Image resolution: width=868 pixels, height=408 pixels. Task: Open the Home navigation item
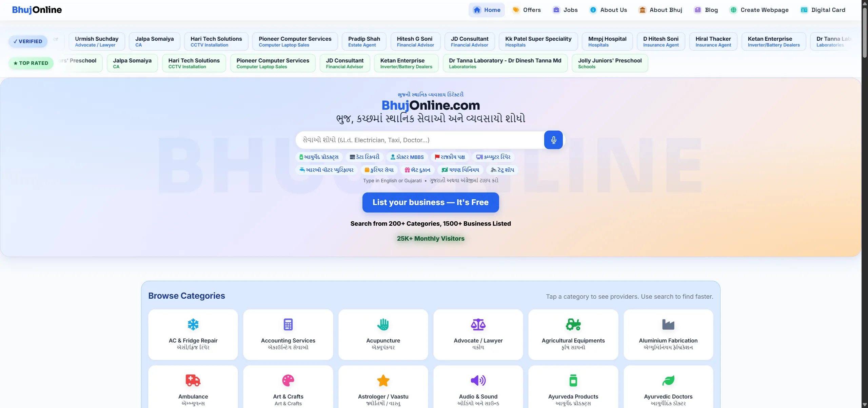[487, 10]
